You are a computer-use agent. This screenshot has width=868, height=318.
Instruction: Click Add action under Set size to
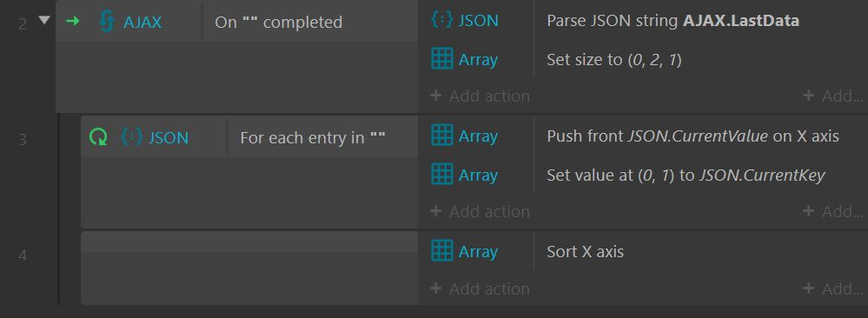(x=480, y=96)
